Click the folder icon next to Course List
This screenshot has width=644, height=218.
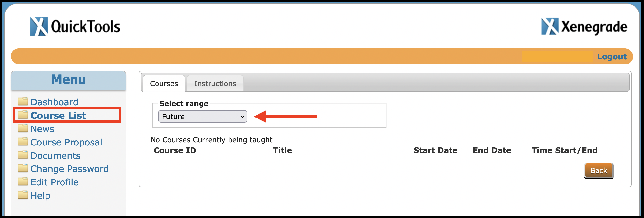tap(23, 115)
